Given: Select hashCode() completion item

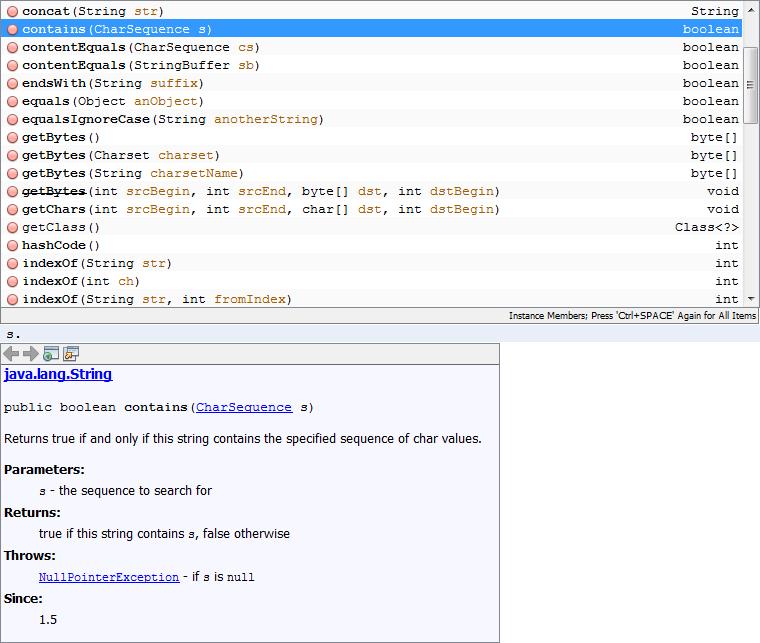Looking at the screenshot, I should (371, 245).
